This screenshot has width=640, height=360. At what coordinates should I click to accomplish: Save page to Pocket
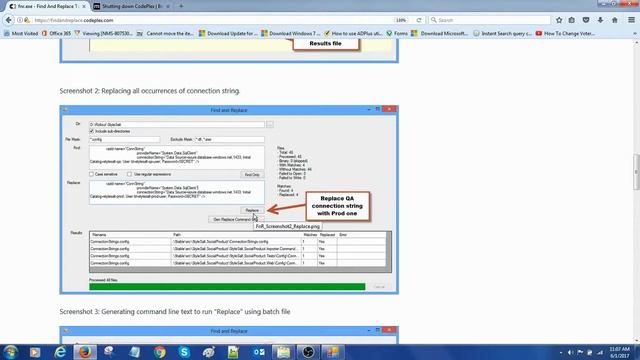tap(586, 20)
